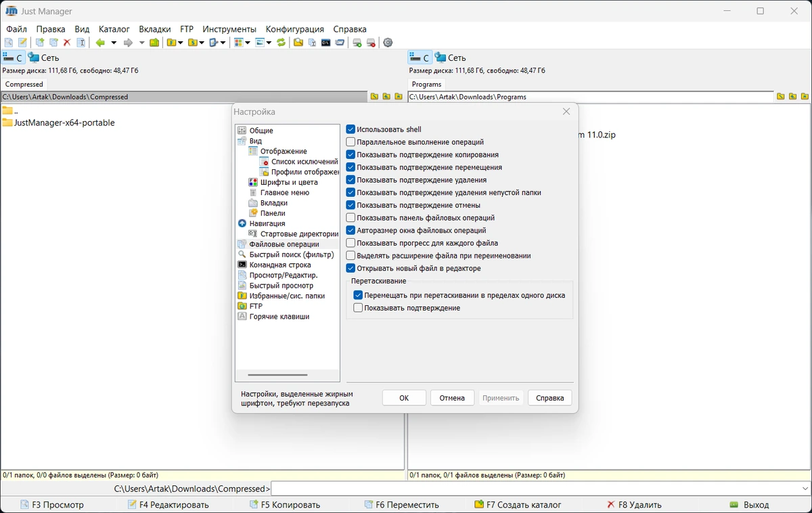Click the Move files toolbar icon
Image resolution: width=812 pixels, height=513 pixels.
(x=53, y=43)
